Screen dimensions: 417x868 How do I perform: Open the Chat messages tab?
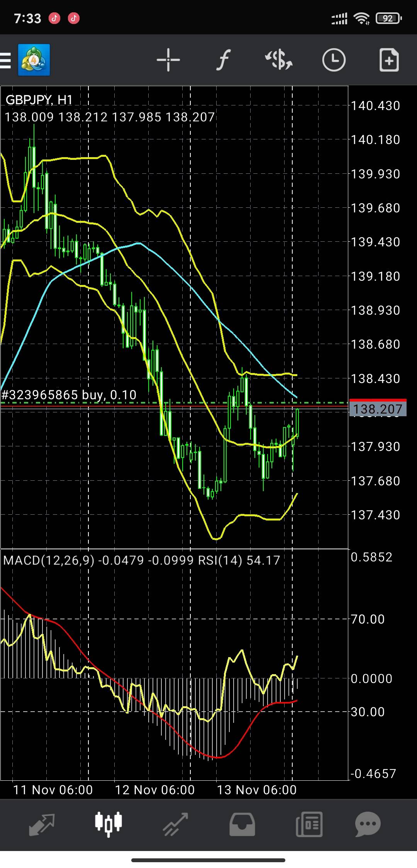368,824
